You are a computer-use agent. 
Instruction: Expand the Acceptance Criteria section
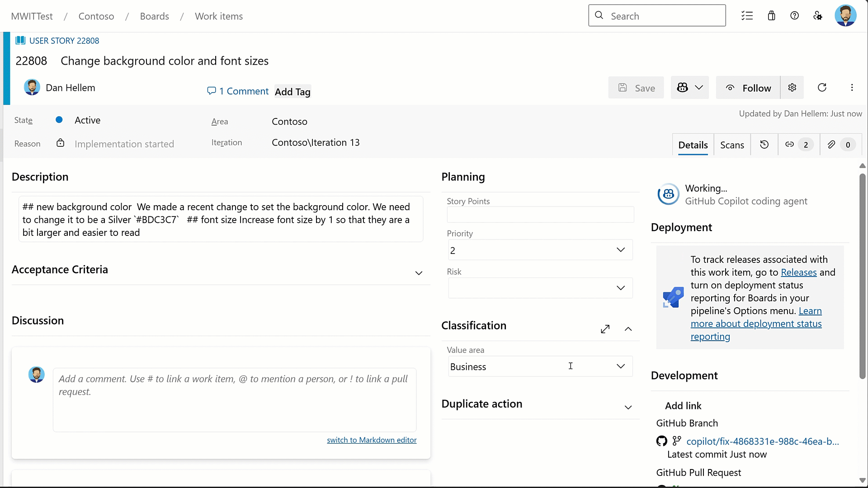pyautogui.click(x=419, y=273)
